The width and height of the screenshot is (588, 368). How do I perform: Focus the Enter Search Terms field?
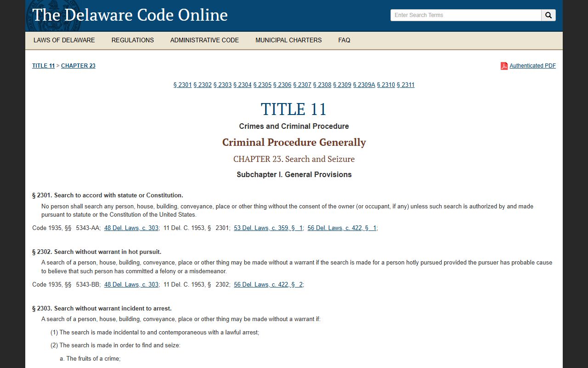(466, 15)
